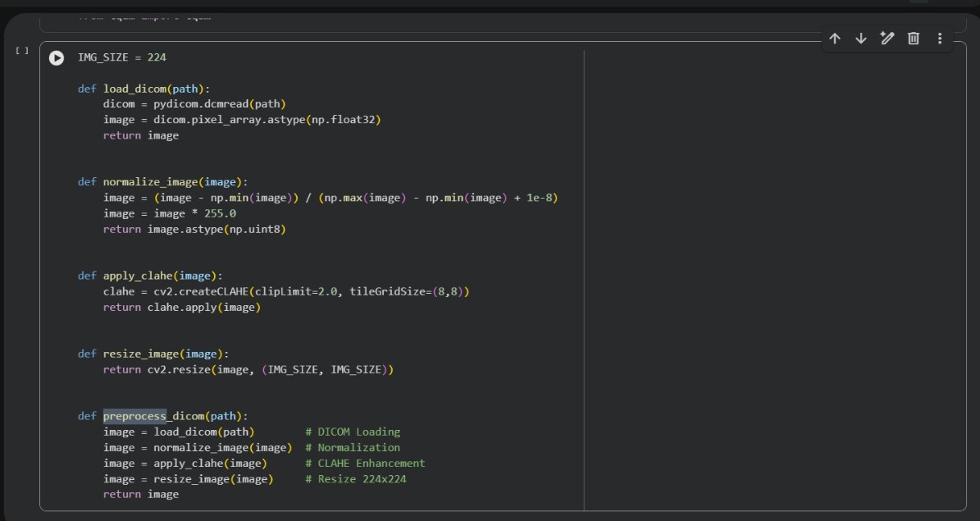Run the IMG_SIZE code cell

click(57, 58)
